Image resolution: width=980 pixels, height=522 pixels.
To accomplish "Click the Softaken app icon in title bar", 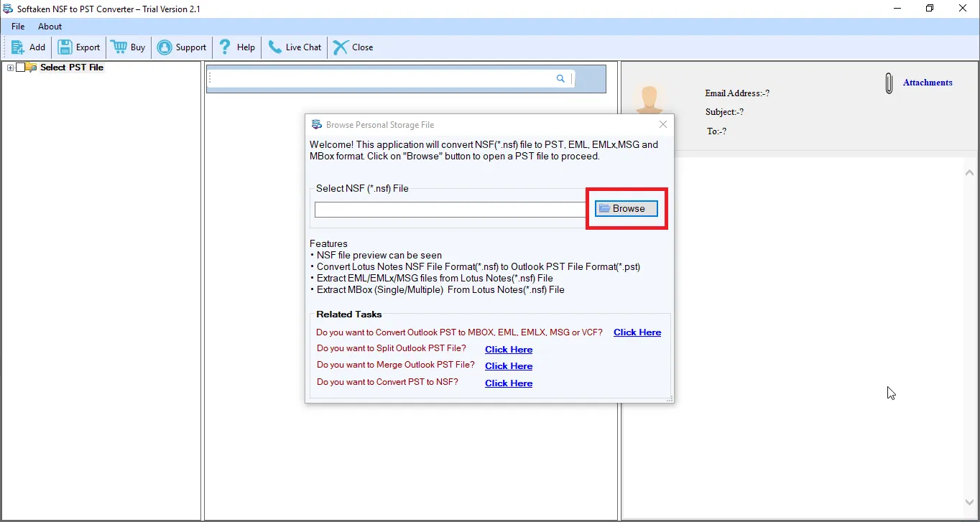I will 9,9.
